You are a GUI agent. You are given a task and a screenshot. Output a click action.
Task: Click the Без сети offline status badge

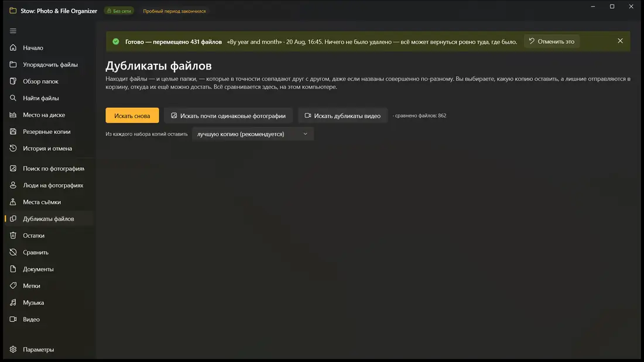tap(119, 11)
